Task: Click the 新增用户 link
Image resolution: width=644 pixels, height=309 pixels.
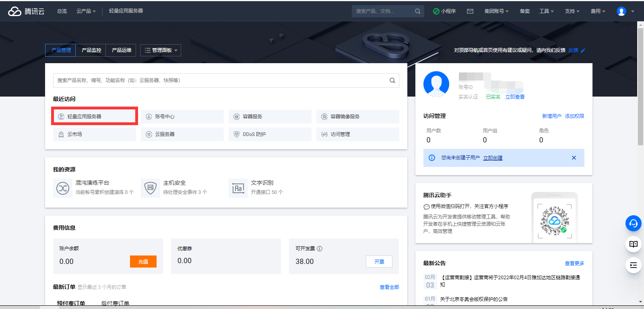Action: click(552, 116)
